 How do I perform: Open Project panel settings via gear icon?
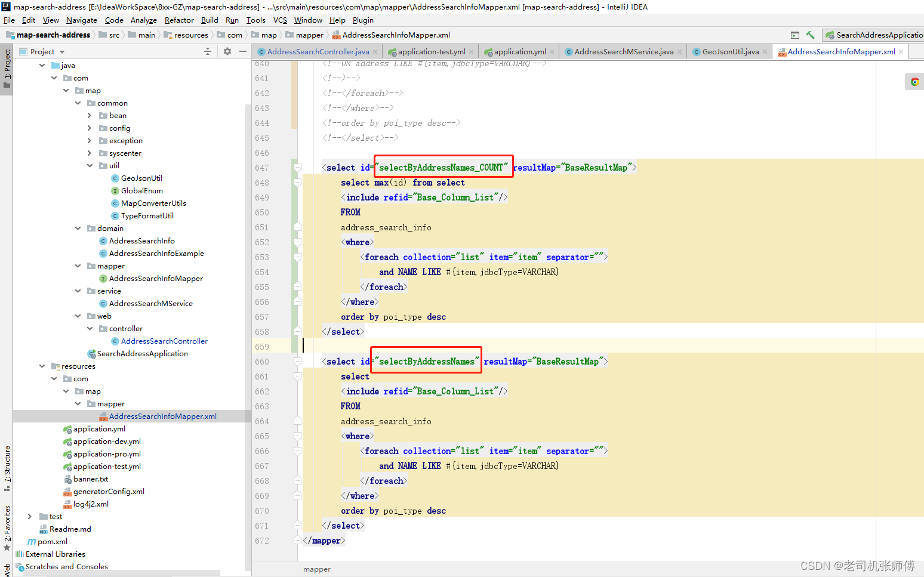[x=227, y=51]
